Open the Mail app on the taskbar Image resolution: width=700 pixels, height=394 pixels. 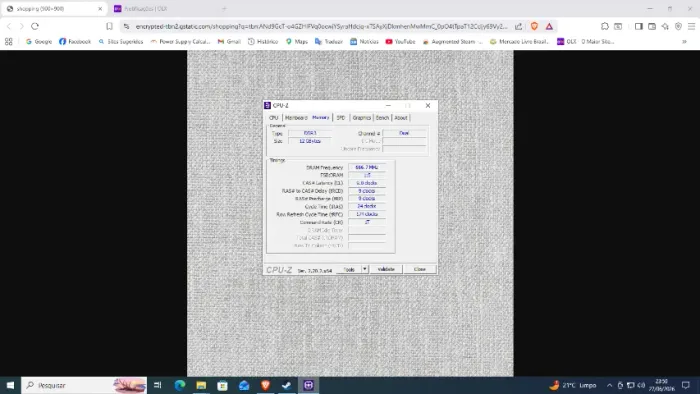point(244,385)
